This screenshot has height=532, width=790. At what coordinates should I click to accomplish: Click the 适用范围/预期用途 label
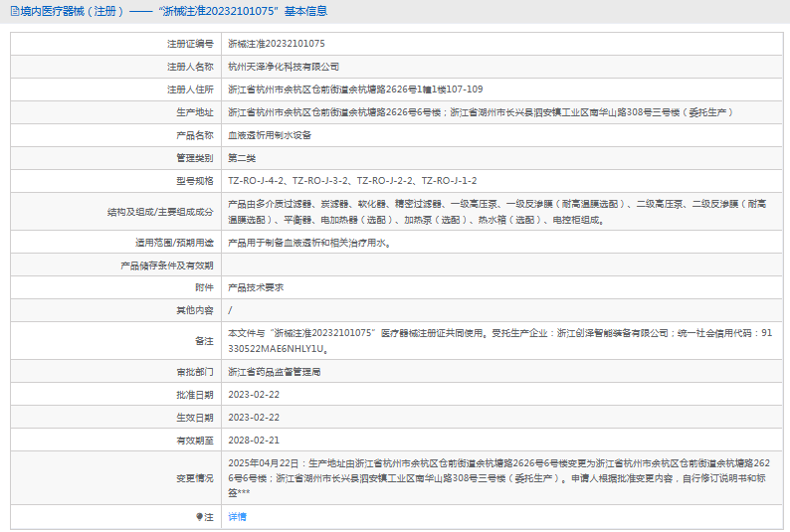(x=174, y=243)
